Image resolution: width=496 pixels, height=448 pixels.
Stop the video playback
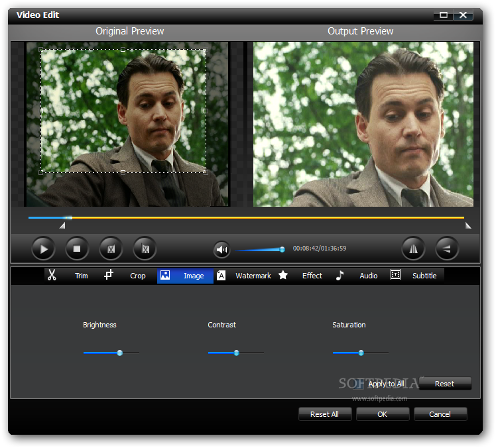[x=77, y=249]
